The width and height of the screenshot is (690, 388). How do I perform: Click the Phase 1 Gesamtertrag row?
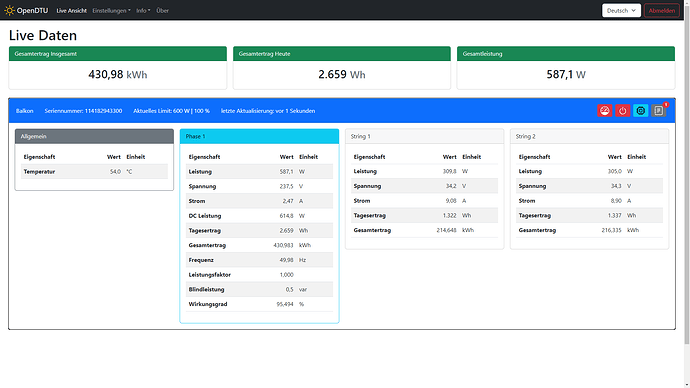coord(259,245)
